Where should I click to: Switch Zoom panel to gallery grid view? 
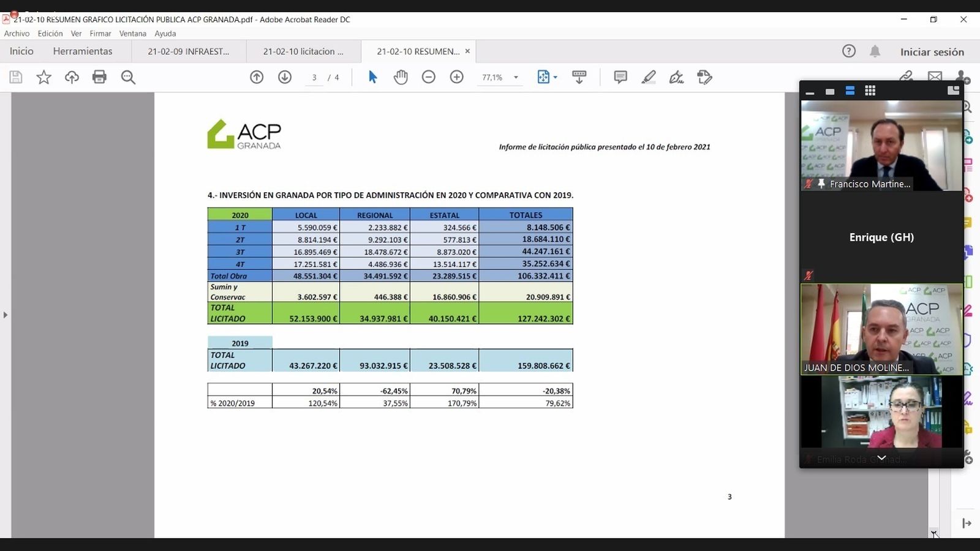point(870,91)
